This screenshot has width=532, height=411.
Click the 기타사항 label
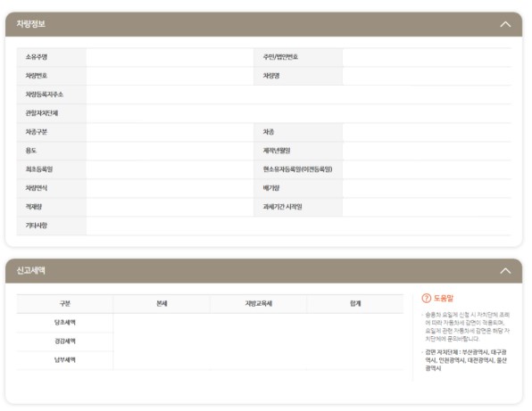[x=37, y=226]
